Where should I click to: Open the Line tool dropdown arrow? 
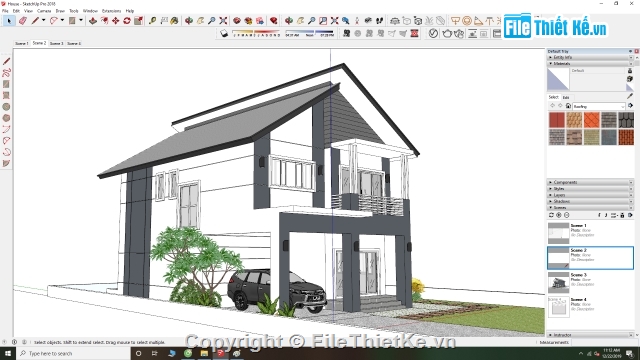(x=43, y=20)
